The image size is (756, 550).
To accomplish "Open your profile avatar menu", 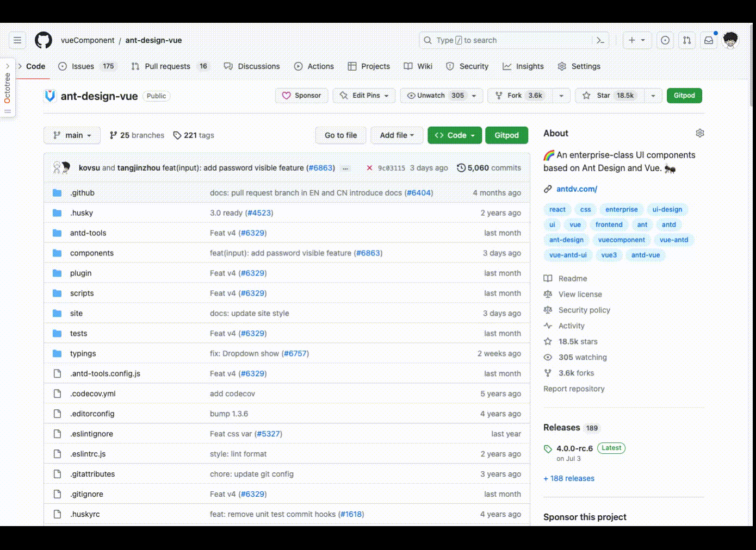I will click(730, 40).
